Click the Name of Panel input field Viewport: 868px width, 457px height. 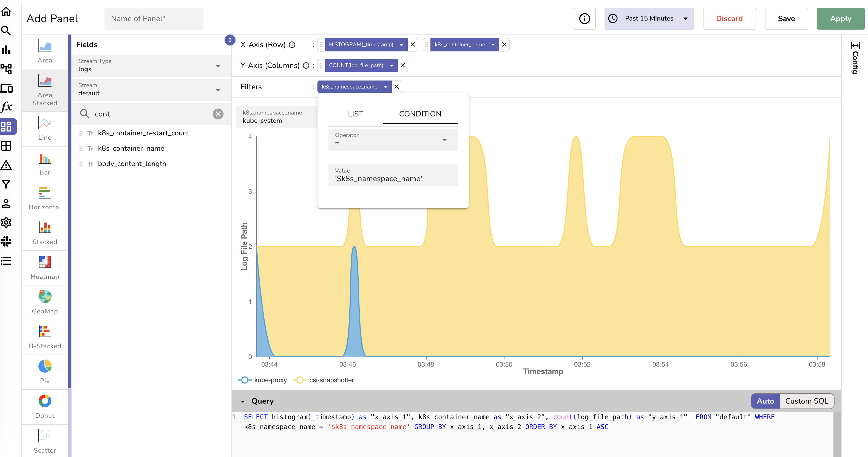point(154,19)
